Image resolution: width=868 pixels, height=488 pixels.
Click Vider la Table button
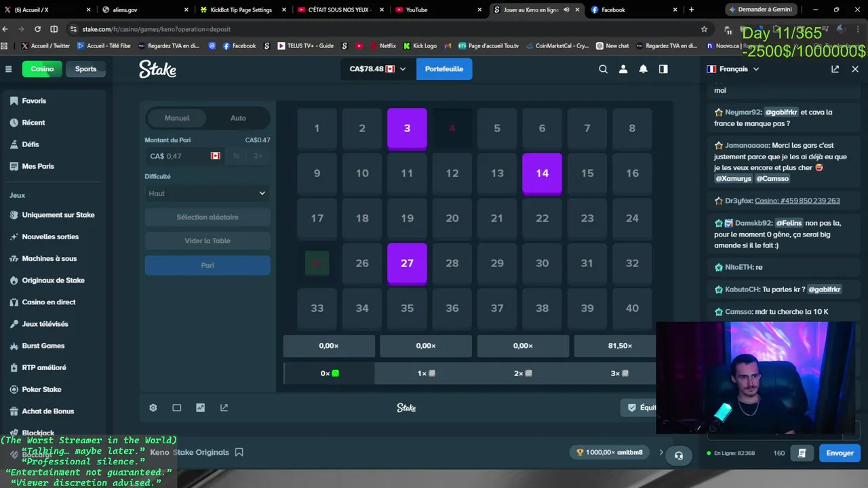click(x=208, y=241)
